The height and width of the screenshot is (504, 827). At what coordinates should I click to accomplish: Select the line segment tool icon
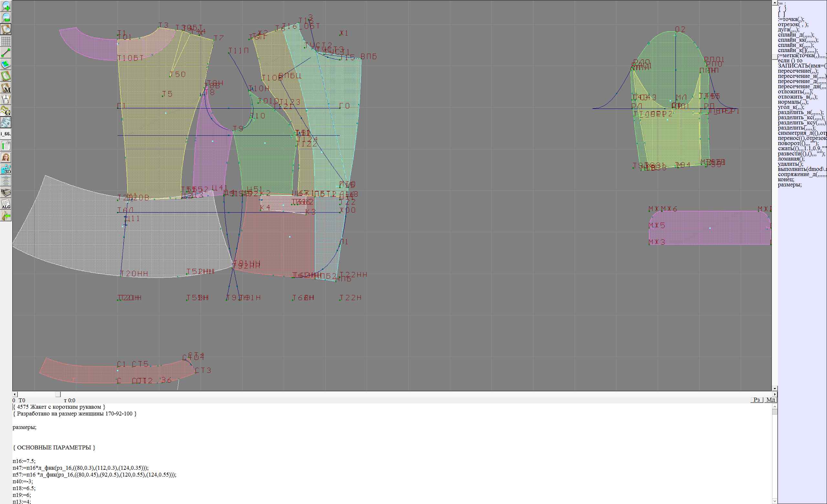pos(6,53)
